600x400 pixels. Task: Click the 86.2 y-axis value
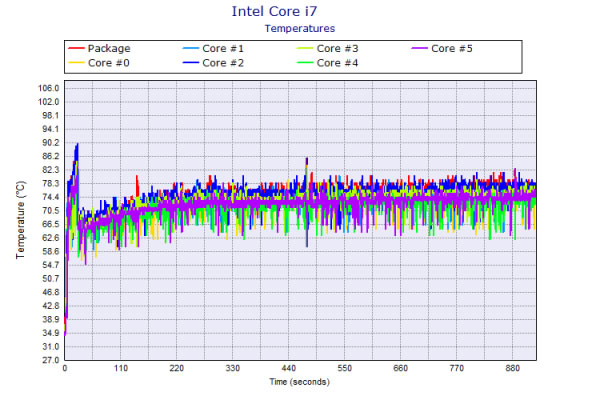tap(51, 156)
